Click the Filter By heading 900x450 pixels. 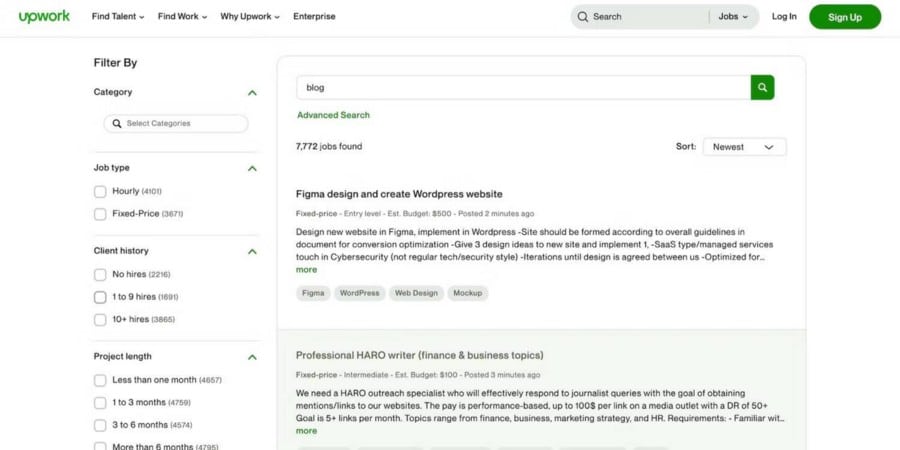[115, 63]
